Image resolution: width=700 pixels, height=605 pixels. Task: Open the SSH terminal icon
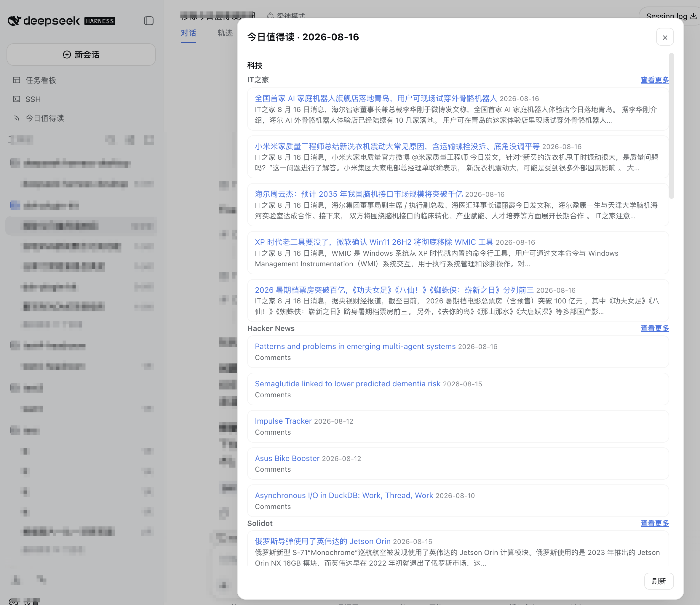(x=17, y=99)
